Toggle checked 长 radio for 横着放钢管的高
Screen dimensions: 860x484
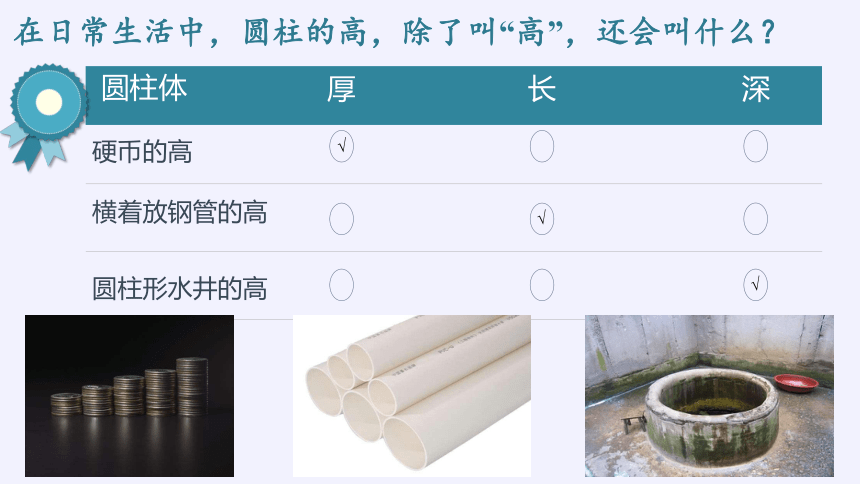click(542, 219)
